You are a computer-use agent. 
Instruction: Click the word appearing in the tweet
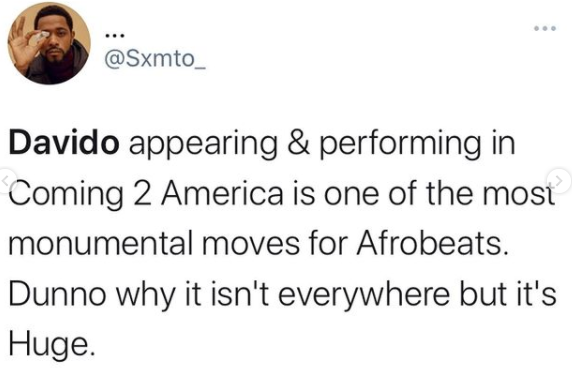[203, 144]
